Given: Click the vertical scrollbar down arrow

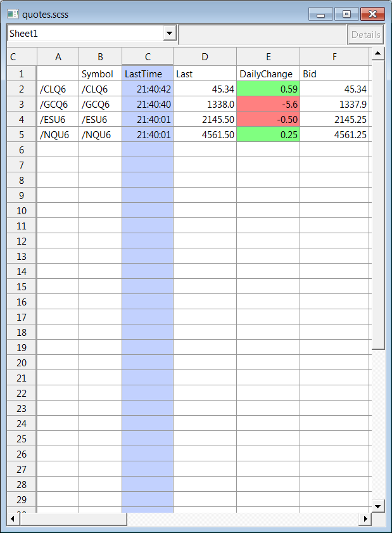Looking at the screenshot, I should (x=378, y=506).
